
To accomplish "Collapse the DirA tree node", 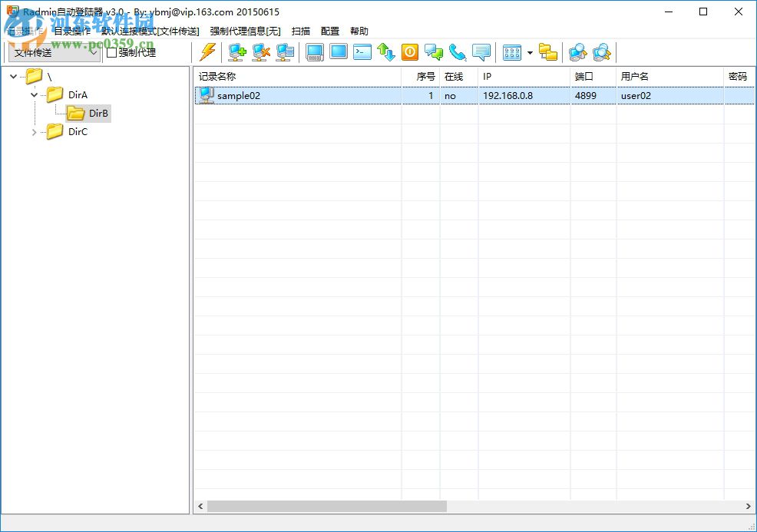I will (x=35, y=94).
